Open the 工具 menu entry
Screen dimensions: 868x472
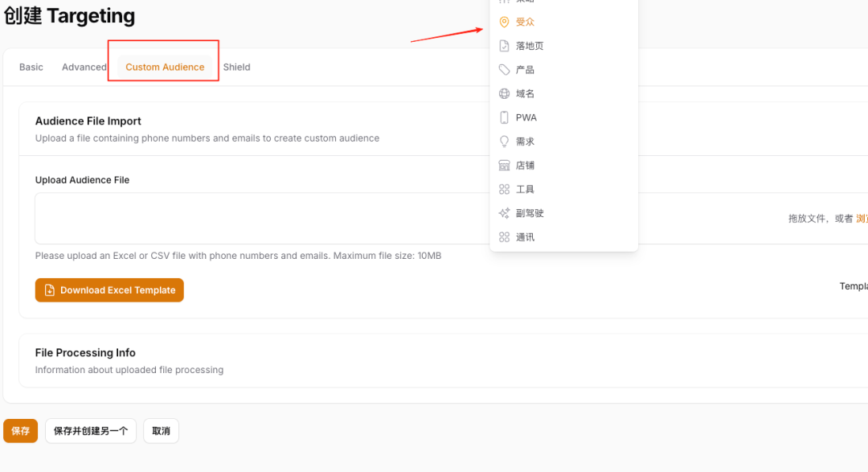(525, 190)
